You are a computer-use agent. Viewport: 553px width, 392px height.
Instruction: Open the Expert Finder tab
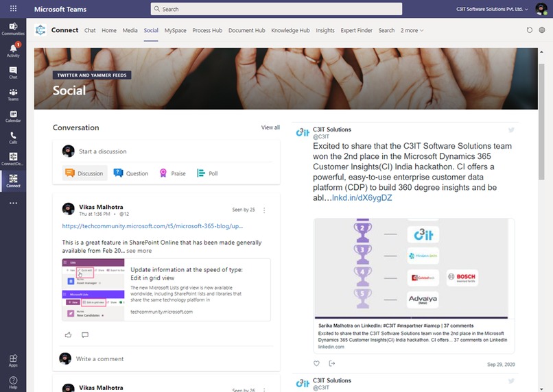(357, 30)
